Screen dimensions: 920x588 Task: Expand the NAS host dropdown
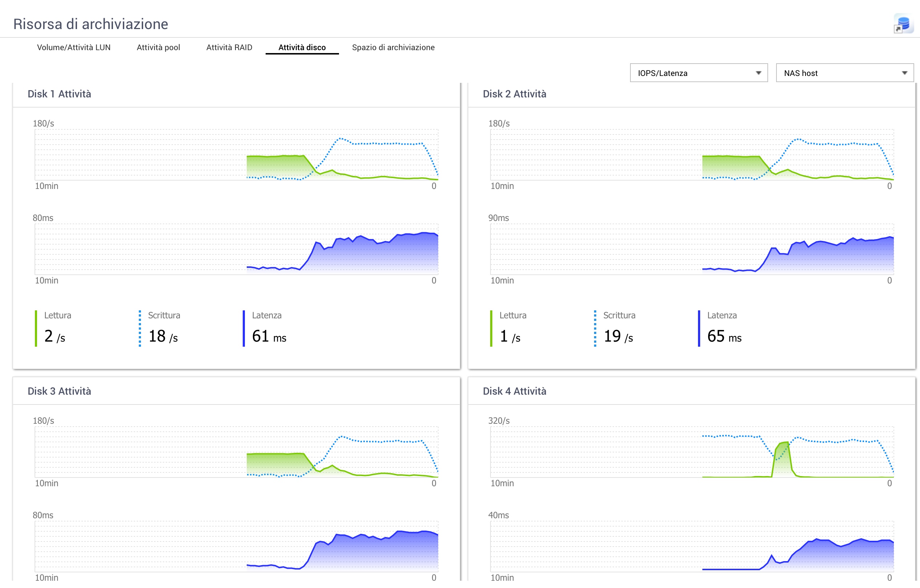click(x=844, y=73)
